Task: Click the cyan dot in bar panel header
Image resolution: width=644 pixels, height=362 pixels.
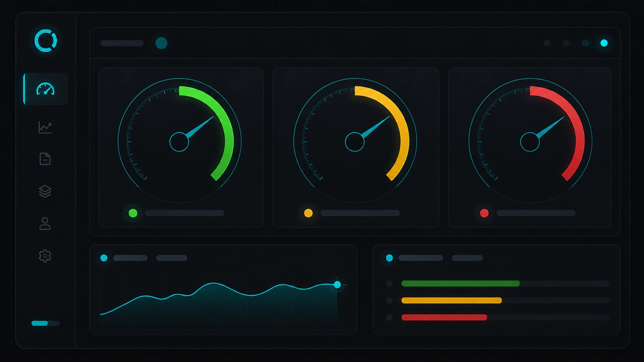Action: (389, 258)
